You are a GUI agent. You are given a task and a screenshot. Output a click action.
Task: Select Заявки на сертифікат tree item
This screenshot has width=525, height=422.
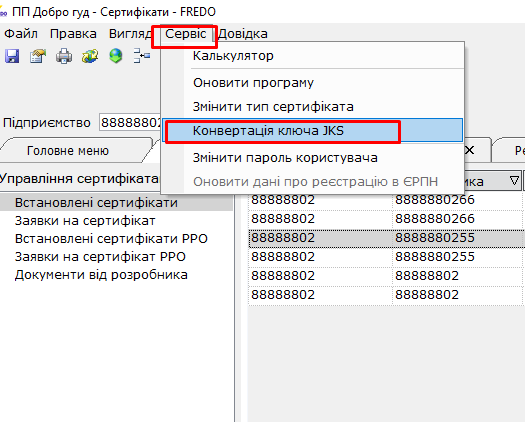tap(85, 221)
